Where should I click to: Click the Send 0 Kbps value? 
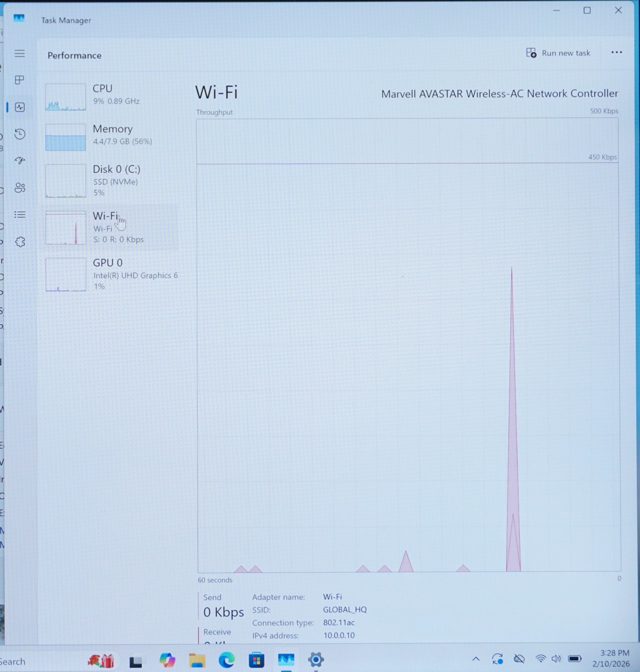click(x=223, y=612)
